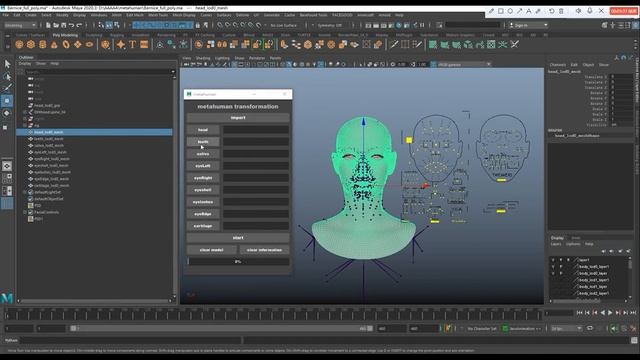Toggle visibility V for body_lod0_layer1
This screenshot has height=360, width=640.
553,267
